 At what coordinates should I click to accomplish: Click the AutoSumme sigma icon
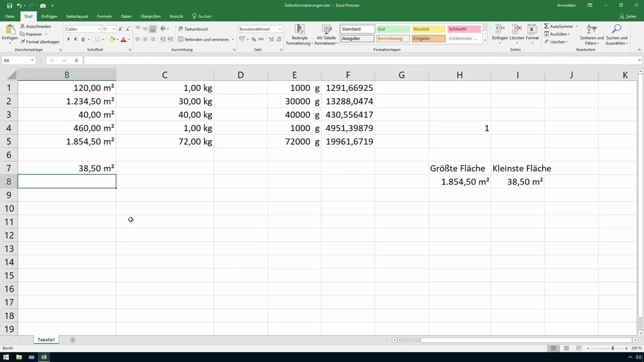[546, 26]
